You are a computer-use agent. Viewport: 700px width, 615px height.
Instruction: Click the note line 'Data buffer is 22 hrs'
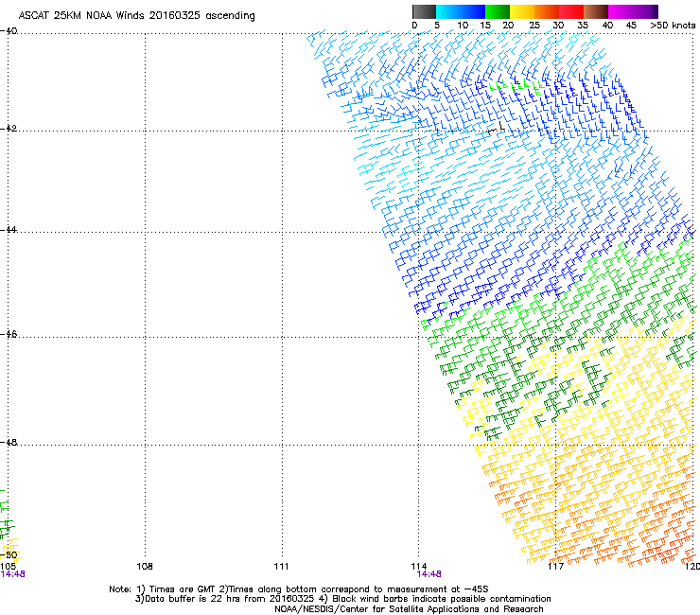342,599
